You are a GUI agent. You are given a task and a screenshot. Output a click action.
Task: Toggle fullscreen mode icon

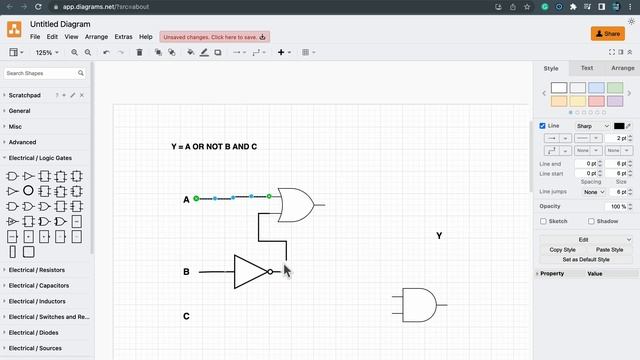coord(611,52)
